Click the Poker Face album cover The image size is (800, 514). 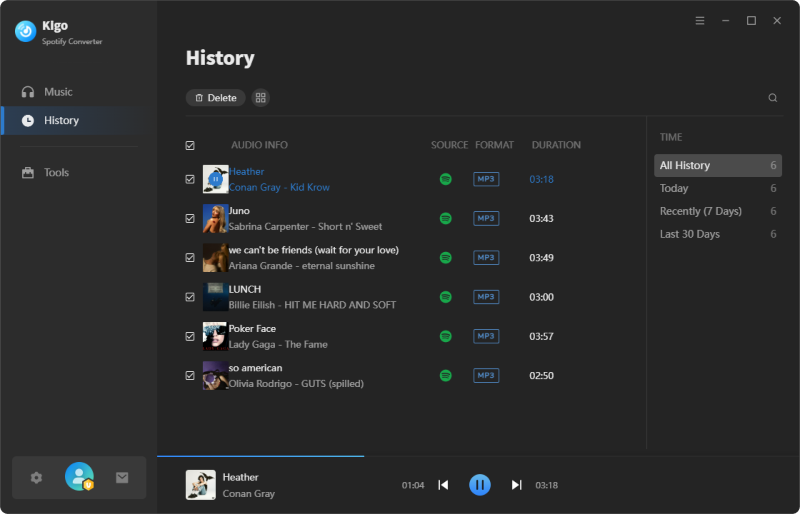click(x=215, y=336)
